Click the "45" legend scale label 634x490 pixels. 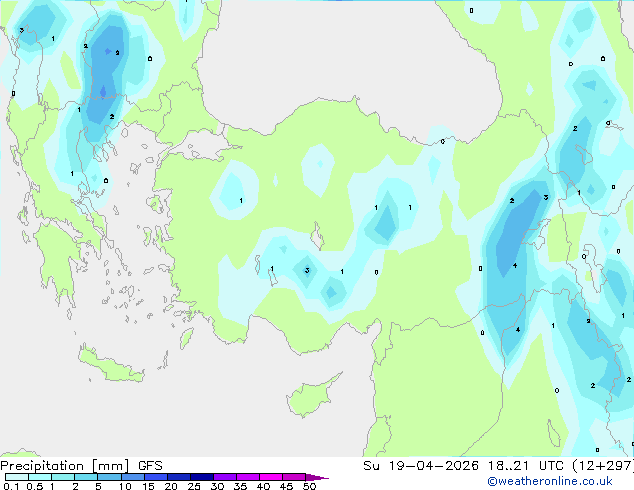click(286, 486)
